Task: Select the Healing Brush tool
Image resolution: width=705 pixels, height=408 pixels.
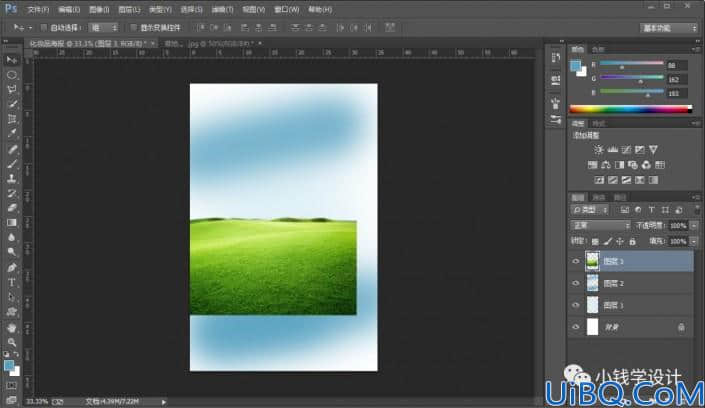Action: coord(12,149)
